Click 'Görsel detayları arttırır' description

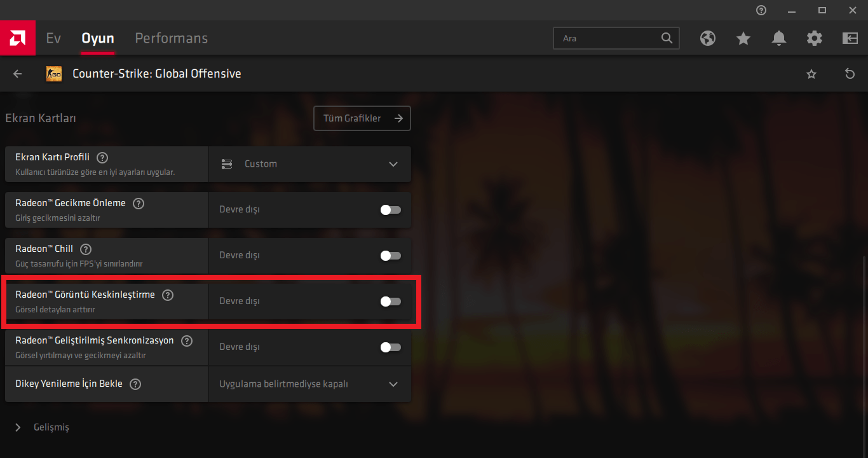pos(55,310)
